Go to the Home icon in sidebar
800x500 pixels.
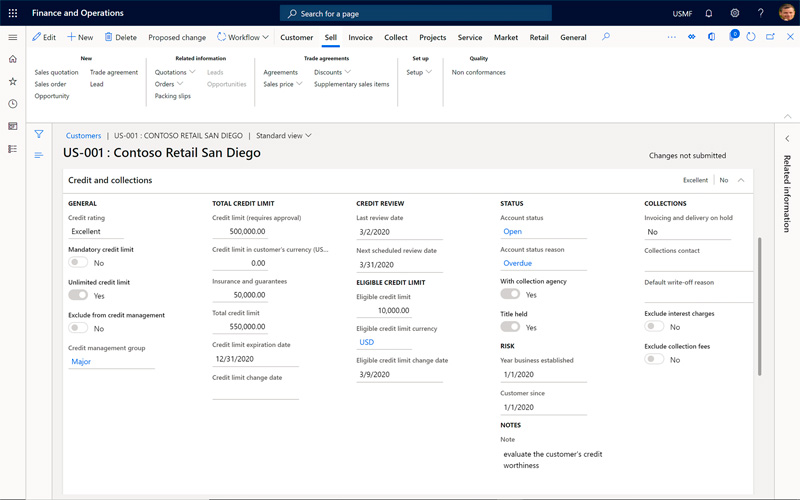point(13,59)
